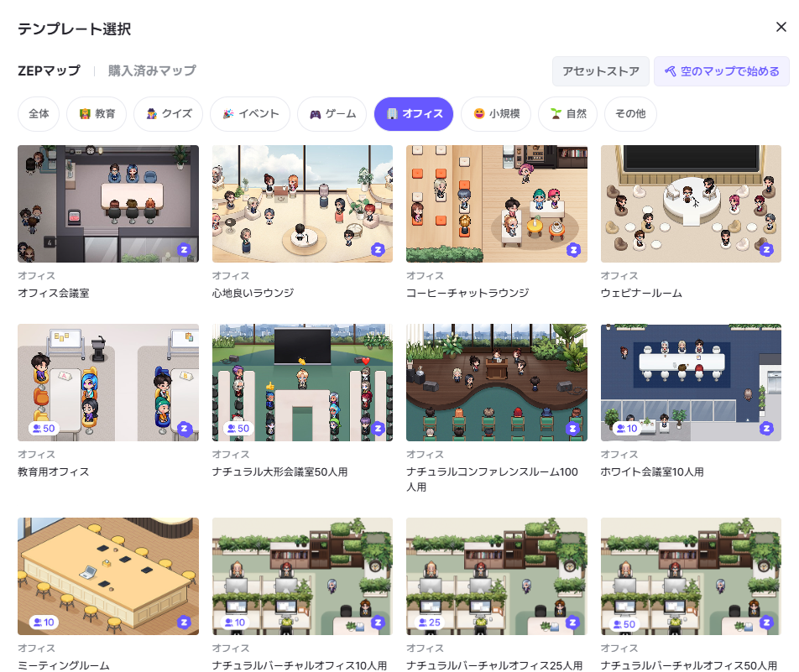
Task: Choose the ナチュラルバーチャルオフィス50人用 thumbnail
Action: [691, 576]
